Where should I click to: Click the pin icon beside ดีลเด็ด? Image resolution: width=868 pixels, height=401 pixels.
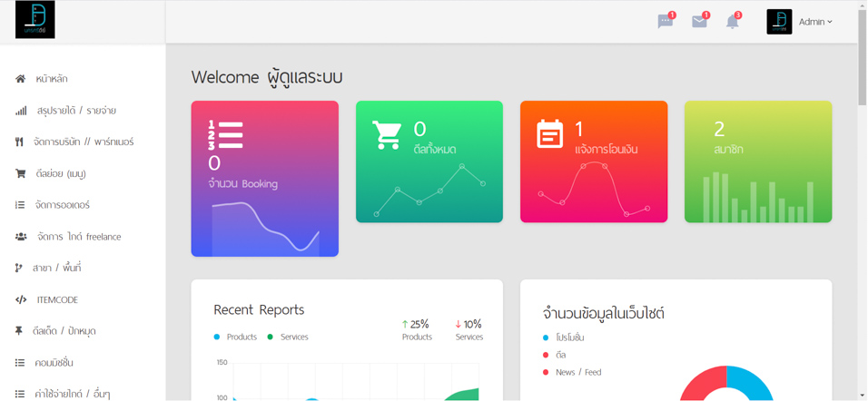tap(19, 331)
